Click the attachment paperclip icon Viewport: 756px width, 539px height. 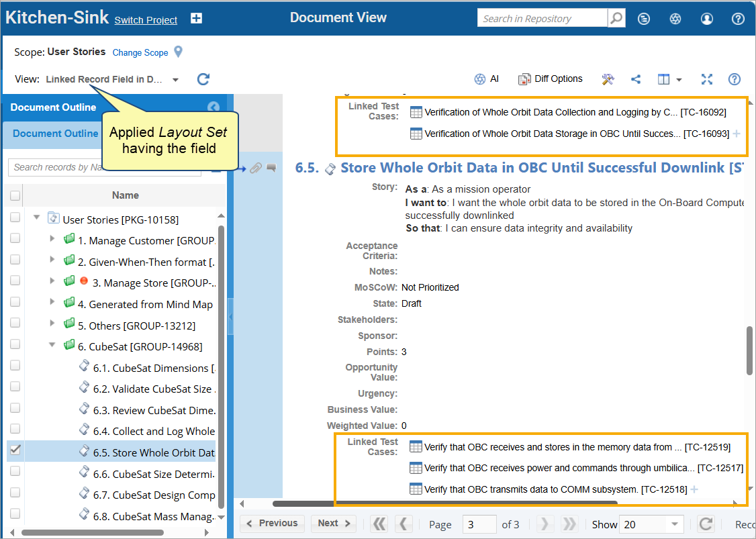[256, 168]
